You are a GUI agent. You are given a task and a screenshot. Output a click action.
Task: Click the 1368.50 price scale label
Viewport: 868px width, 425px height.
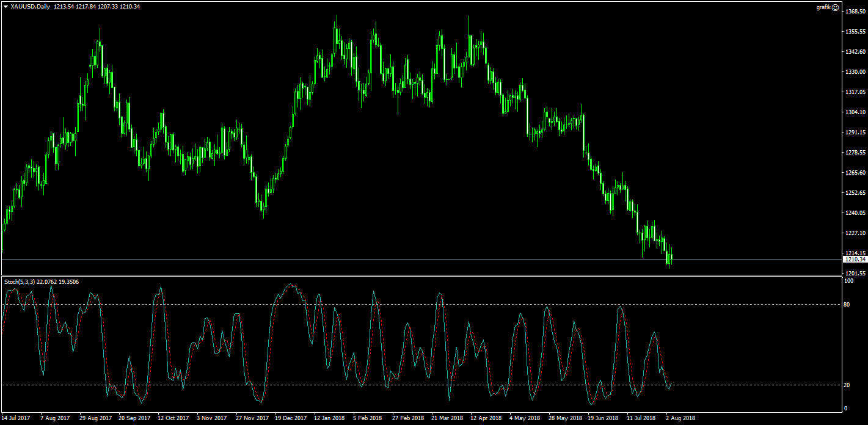tap(856, 11)
